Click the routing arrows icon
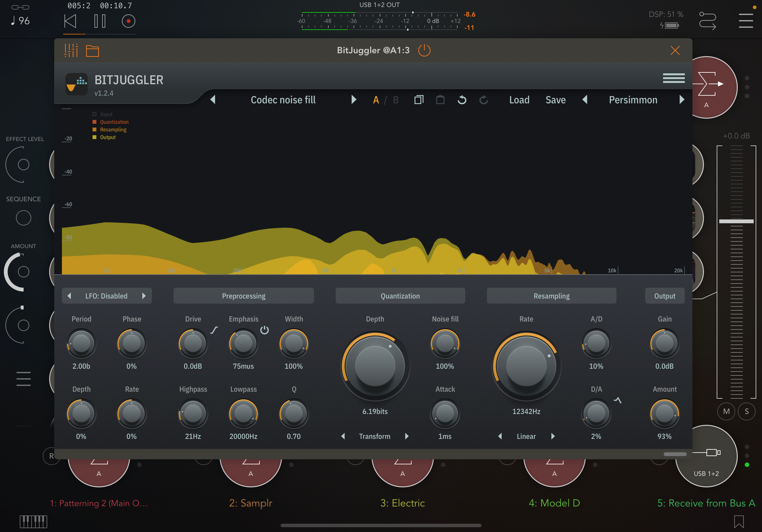The height and width of the screenshot is (532, 762). [707, 21]
